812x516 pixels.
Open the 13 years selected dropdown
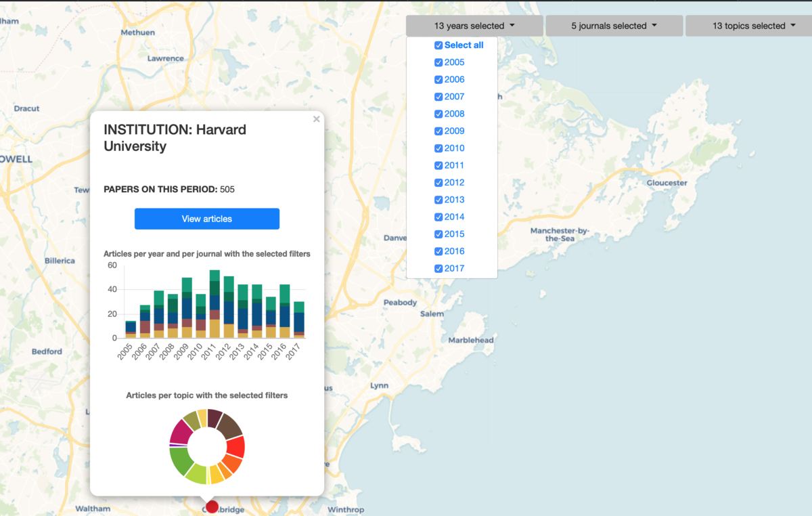[x=474, y=26]
